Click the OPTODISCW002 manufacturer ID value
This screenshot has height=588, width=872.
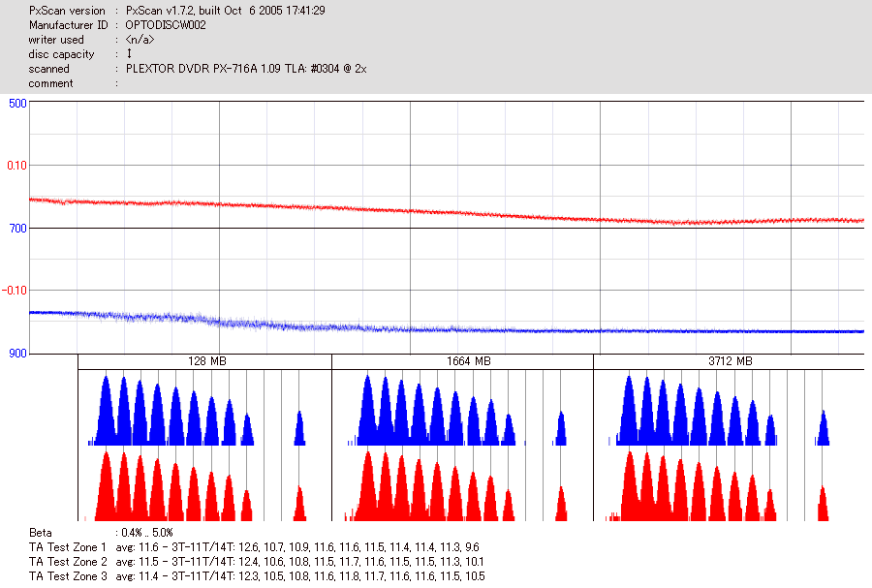click(166, 25)
